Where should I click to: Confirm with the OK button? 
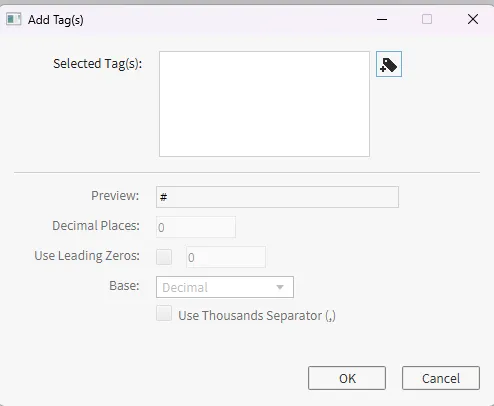pyautogui.click(x=347, y=378)
